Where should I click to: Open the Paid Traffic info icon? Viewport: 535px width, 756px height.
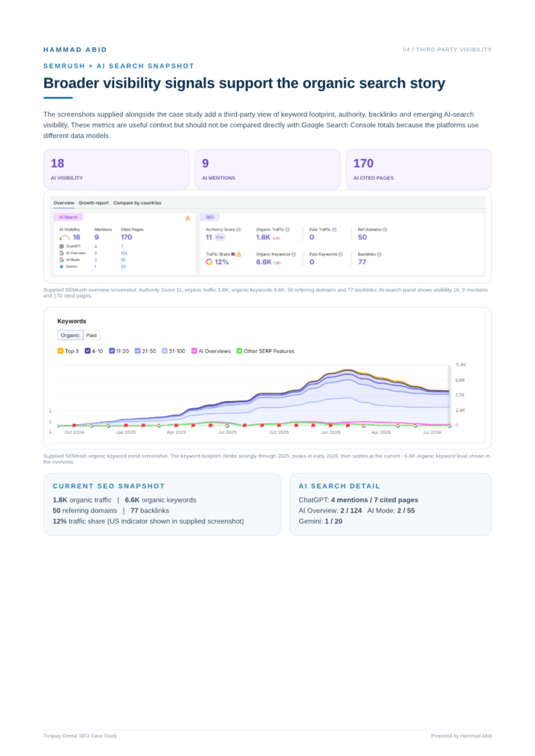click(334, 229)
